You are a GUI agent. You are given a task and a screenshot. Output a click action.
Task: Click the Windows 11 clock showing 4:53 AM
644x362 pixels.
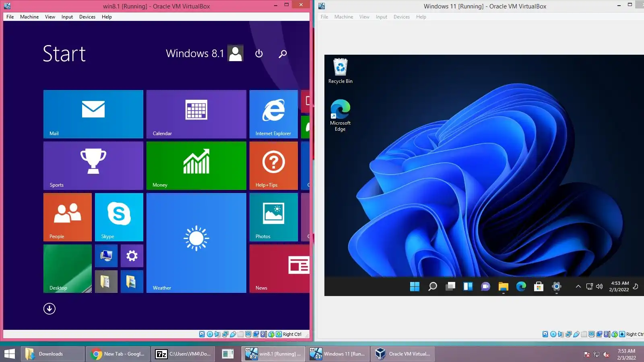[x=619, y=286]
